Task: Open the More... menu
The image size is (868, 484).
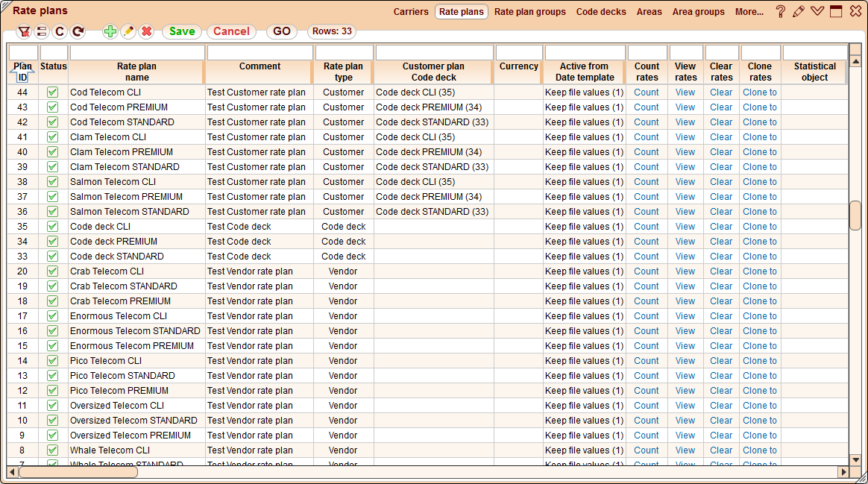Action: [x=749, y=11]
